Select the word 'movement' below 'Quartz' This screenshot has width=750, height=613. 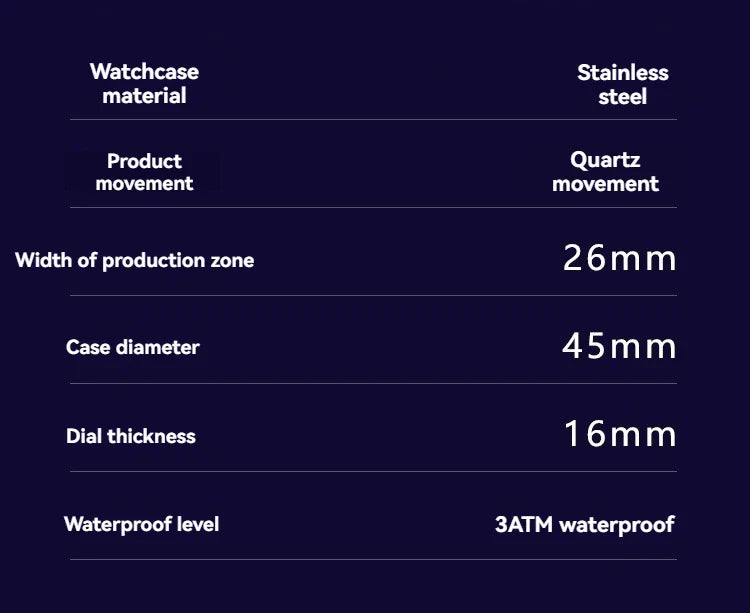click(605, 184)
